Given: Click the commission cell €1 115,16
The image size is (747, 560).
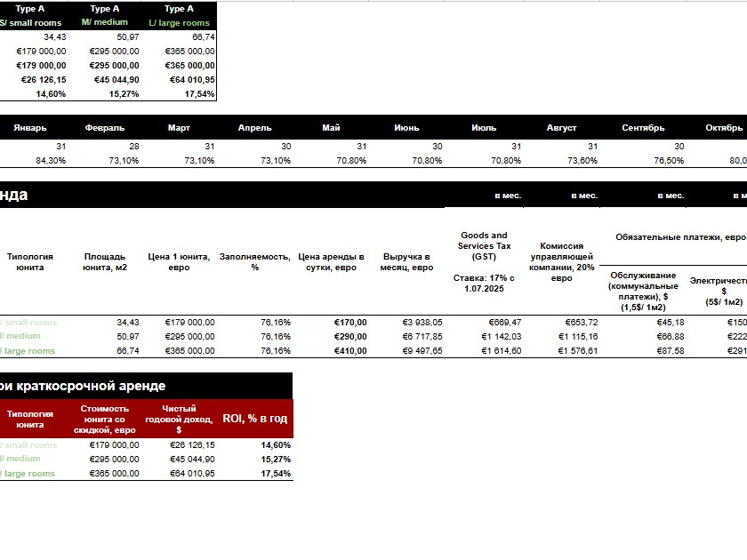Looking at the screenshot, I should [x=578, y=337].
